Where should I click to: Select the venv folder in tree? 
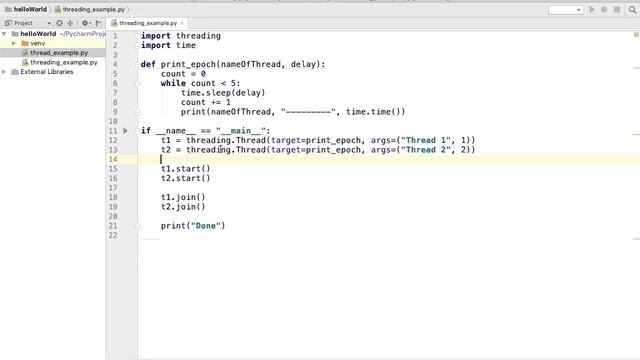pos(38,43)
